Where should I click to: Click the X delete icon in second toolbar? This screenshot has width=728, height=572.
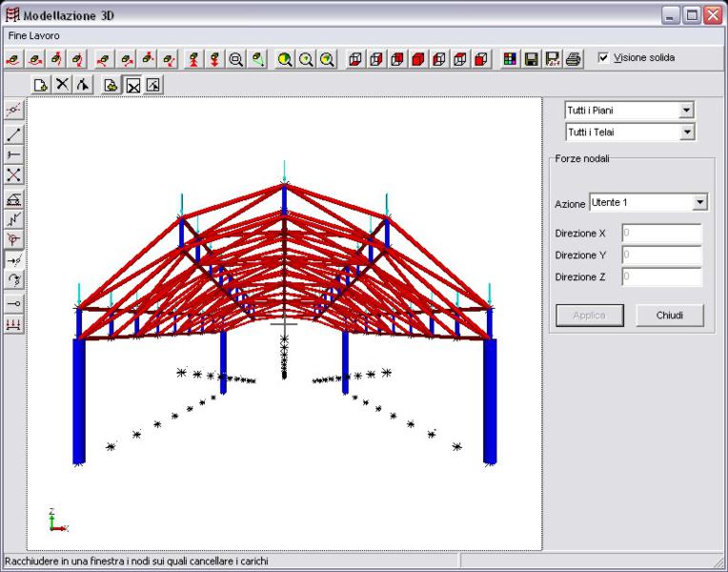click(62, 85)
